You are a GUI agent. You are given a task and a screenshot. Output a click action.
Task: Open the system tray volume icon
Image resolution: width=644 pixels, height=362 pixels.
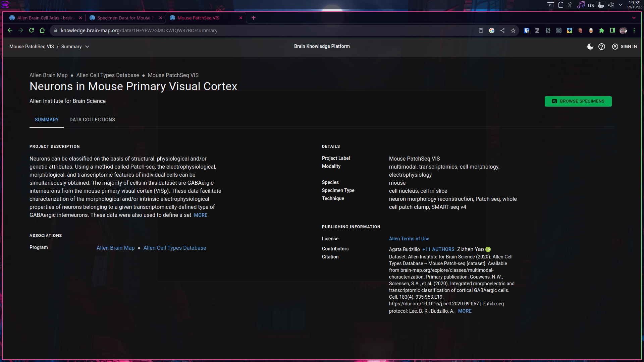pos(611,5)
